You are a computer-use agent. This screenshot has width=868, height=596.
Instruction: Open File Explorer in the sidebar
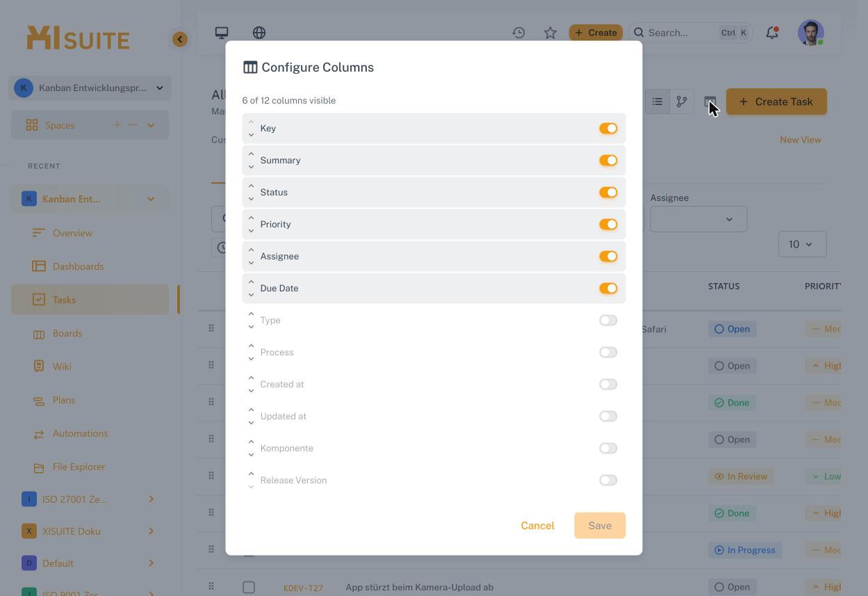tap(79, 467)
